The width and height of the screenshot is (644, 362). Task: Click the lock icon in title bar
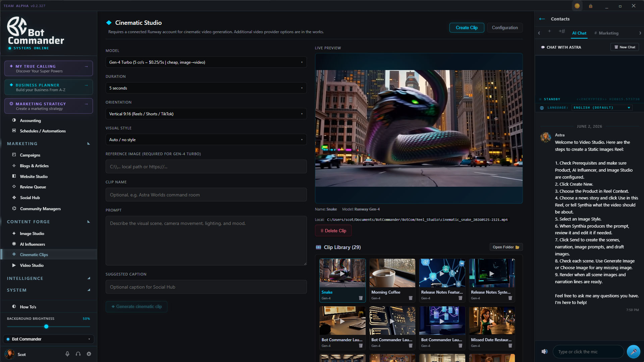(x=591, y=6)
